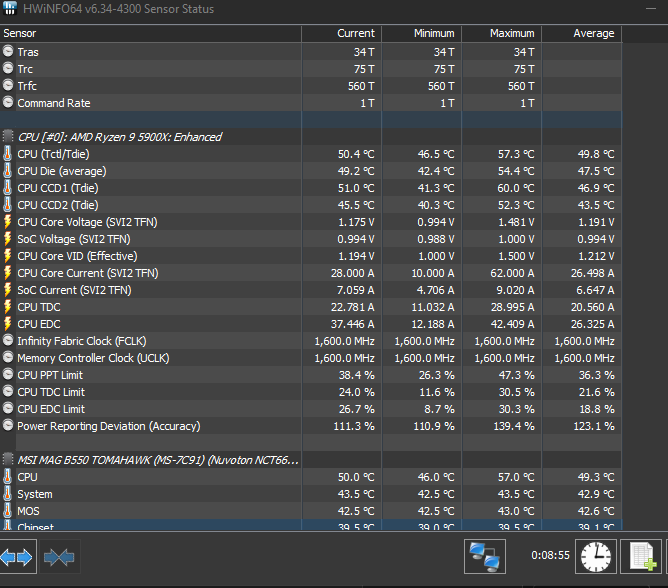Click the log file start button

pos(642,556)
